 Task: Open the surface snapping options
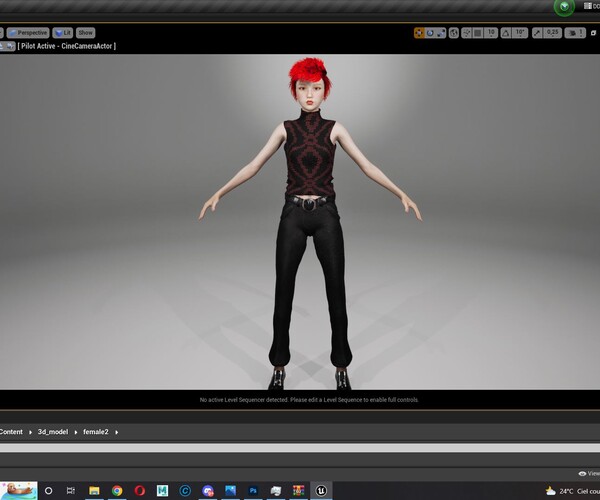click(x=466, y=33)
